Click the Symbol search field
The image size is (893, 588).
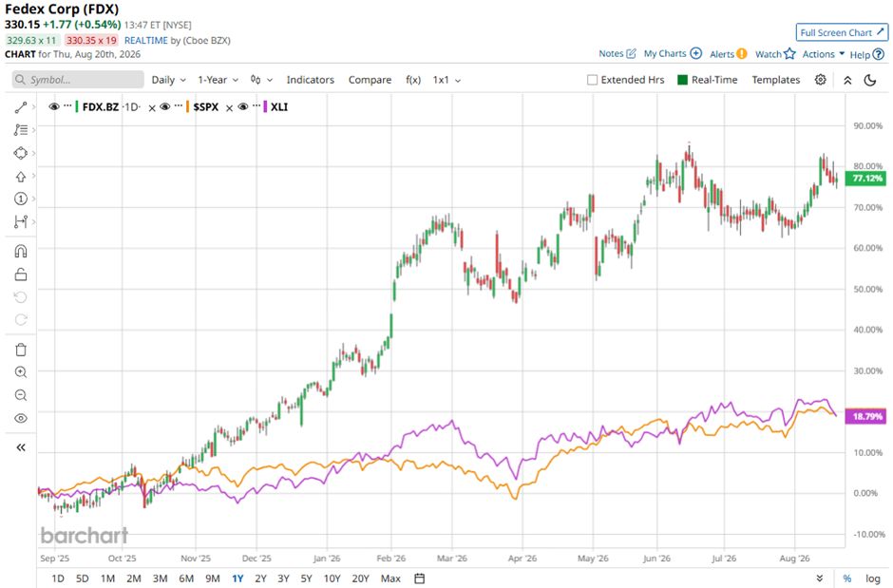(x=78, y=80)
